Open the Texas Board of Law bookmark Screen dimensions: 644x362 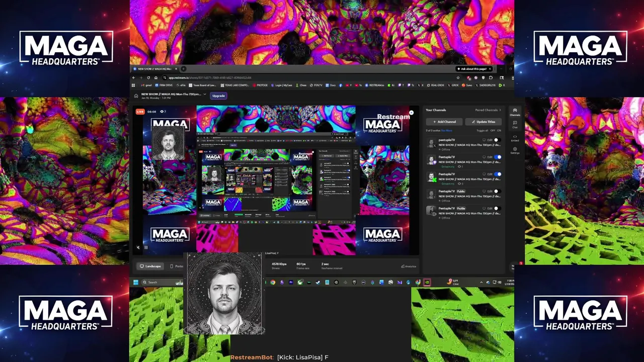tap(203, 85)
